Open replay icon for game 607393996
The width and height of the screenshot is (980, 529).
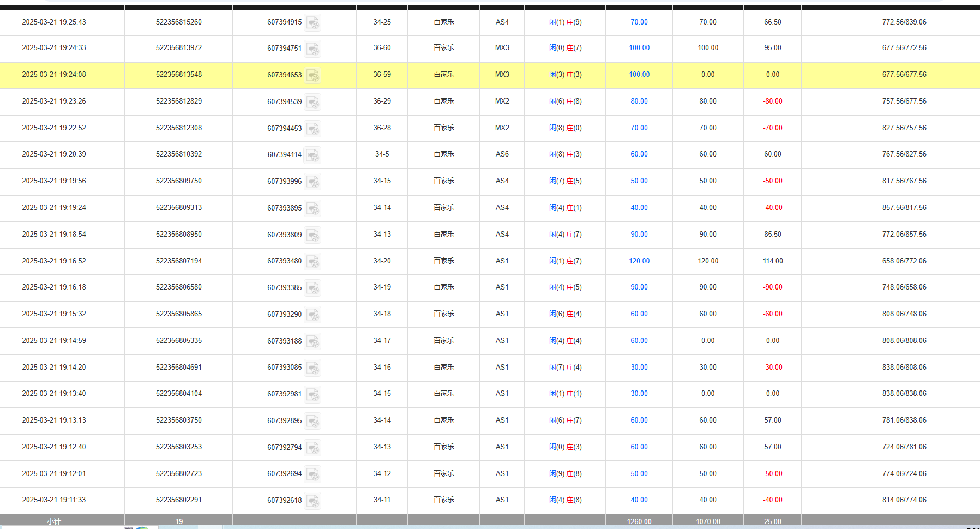(x=312, y=182)
